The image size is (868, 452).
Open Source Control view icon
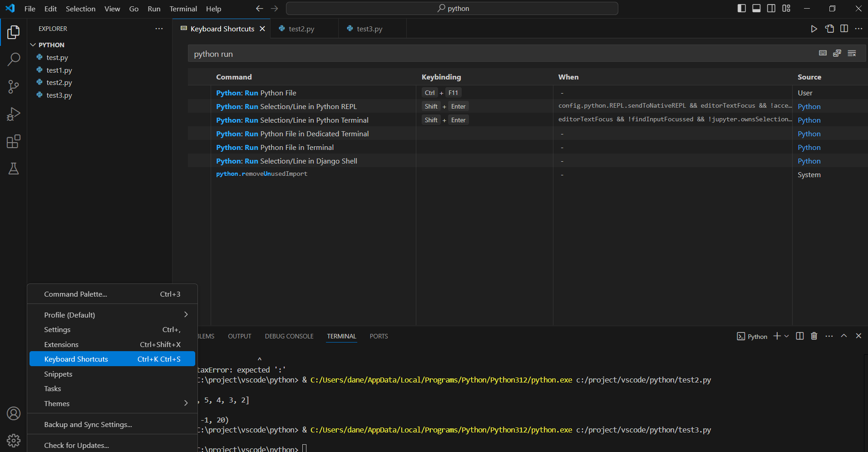[14, 87]
